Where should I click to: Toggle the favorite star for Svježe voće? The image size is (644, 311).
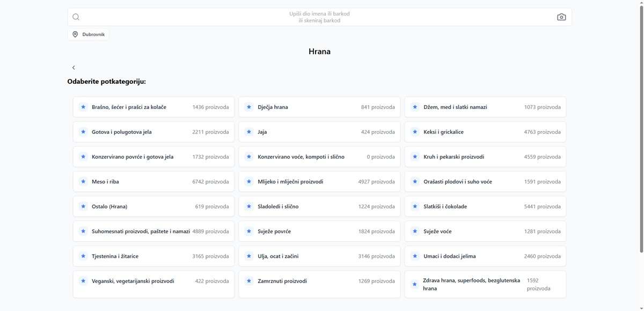[x=415, y=232]
